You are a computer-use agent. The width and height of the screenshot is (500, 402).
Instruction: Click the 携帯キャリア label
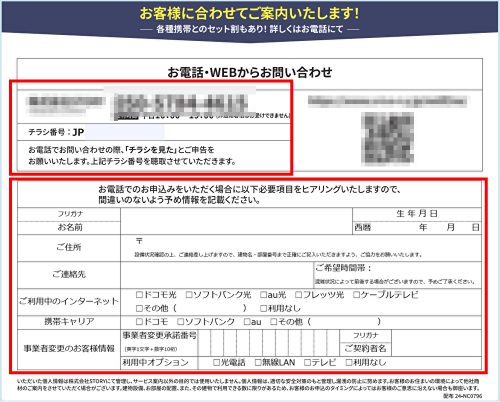click(x=69, y=321)
